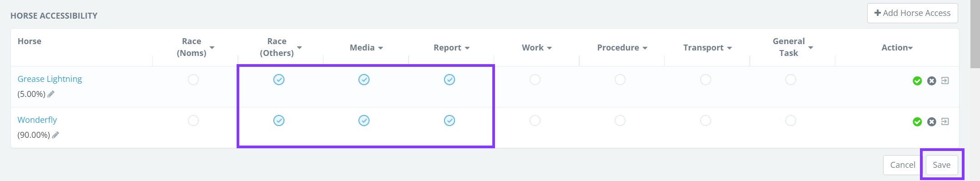Click grey remove icon for Grease Lightning
This screenshot has width=980, height=181.
[932, 81]
